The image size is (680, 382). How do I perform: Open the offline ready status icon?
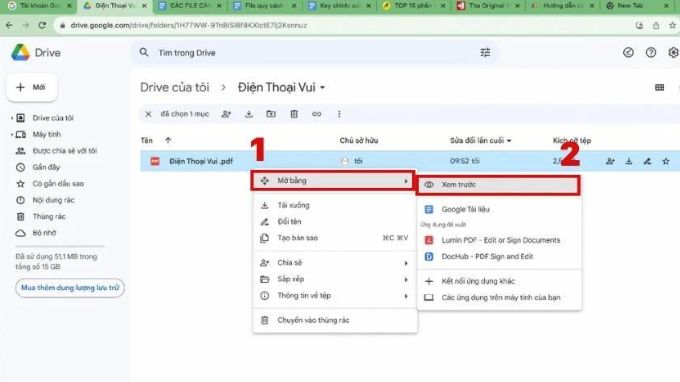pos(628,52)
